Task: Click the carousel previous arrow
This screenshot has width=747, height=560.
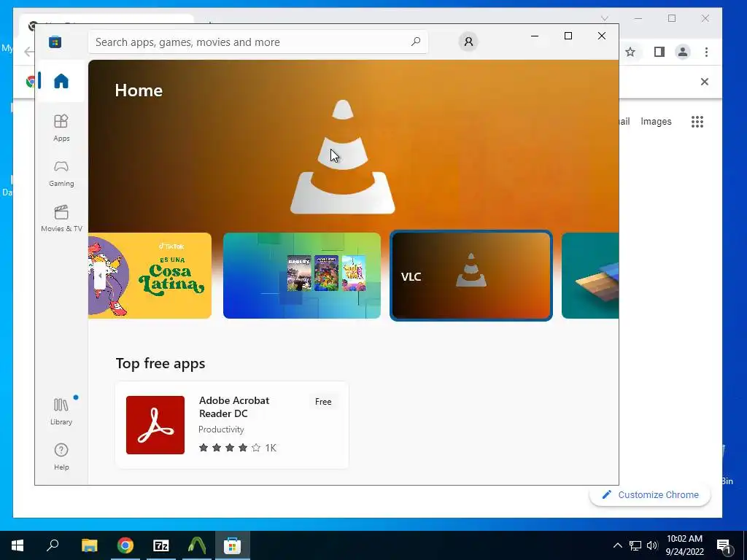Action: (x=99, y=276)
